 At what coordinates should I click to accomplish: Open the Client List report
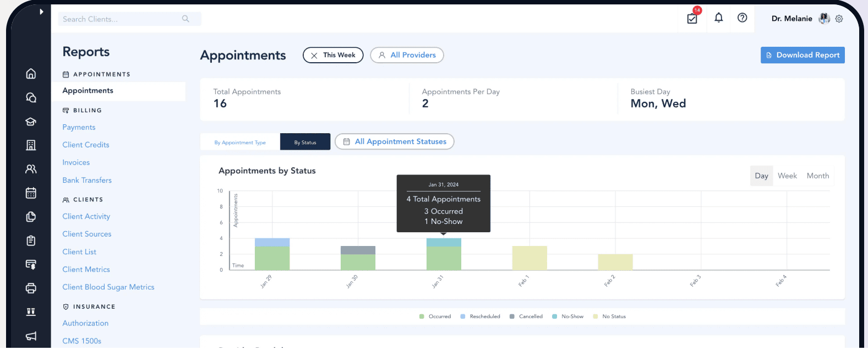click(x=79, y=251)
